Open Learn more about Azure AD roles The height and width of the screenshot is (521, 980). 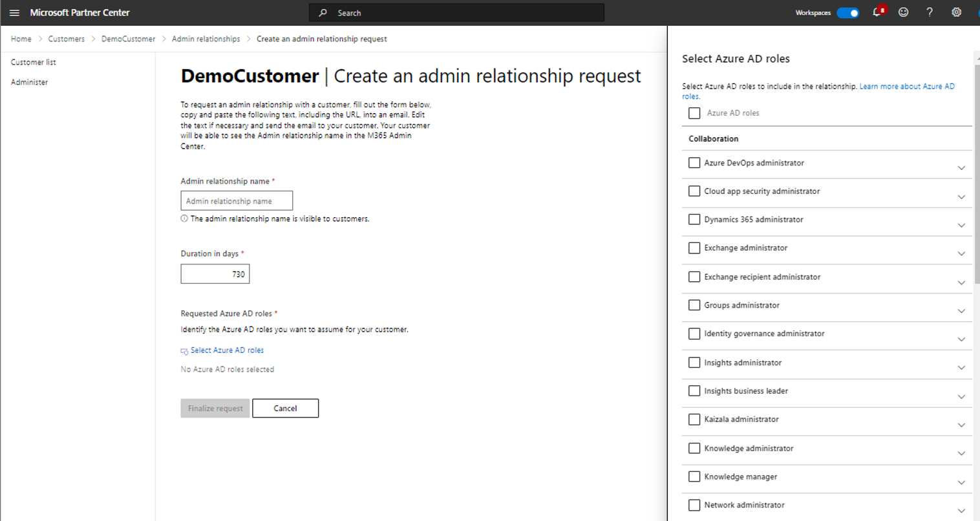coord(907,86)
